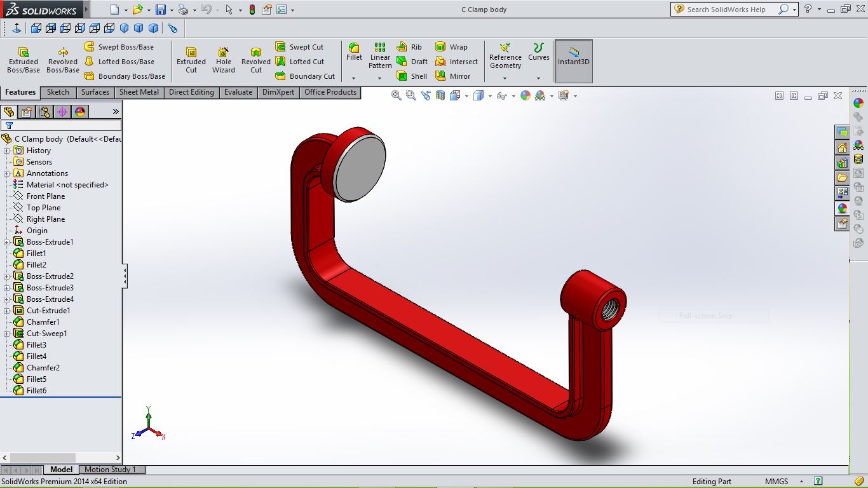This screenshot has height=488, width=868.
Task: Expand the Cut-Sweep1 feature node
Action: pos(7,334)
